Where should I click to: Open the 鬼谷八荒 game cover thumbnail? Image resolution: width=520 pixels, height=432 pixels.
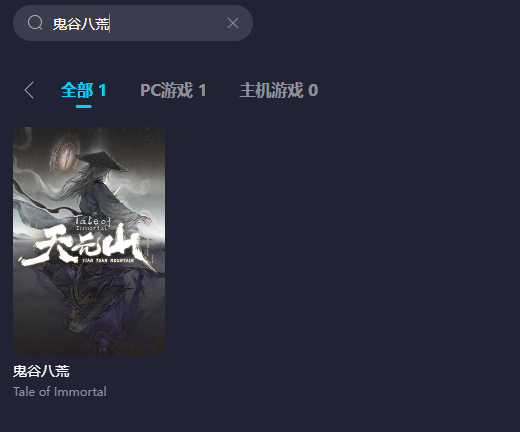pyautogui.click(x=89, y=241)
